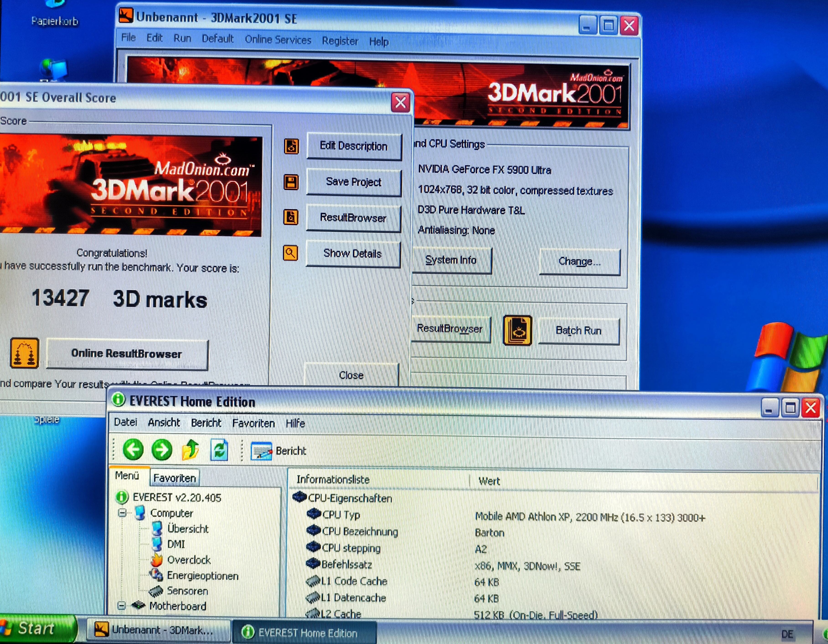828x644 pixels.
Task: Click the EVEREST back arrow
Action: coord(133,449)
